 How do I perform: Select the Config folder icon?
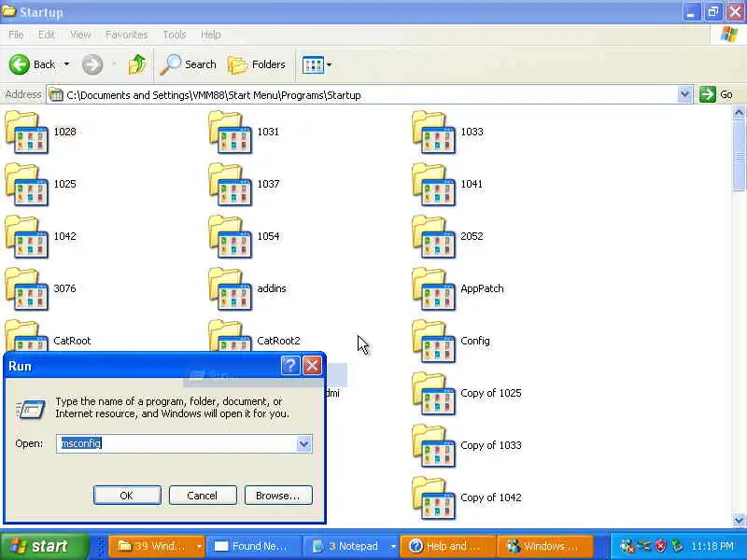click(433, 342)
